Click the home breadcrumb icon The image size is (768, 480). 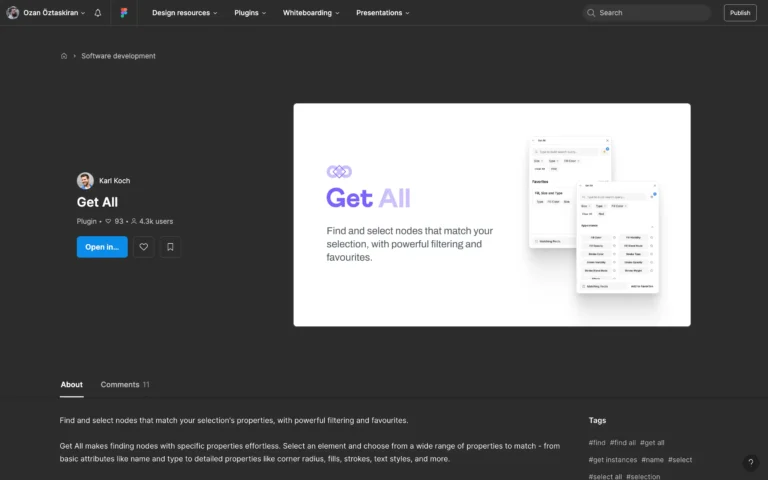click(x=64, y=56)
